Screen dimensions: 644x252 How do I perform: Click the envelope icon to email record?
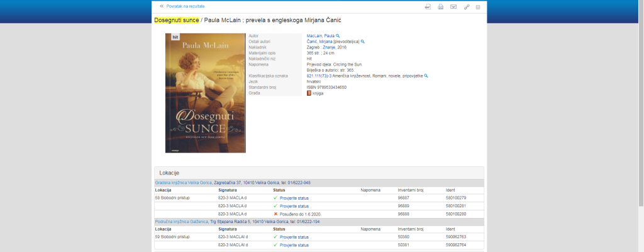click(453, 6)
